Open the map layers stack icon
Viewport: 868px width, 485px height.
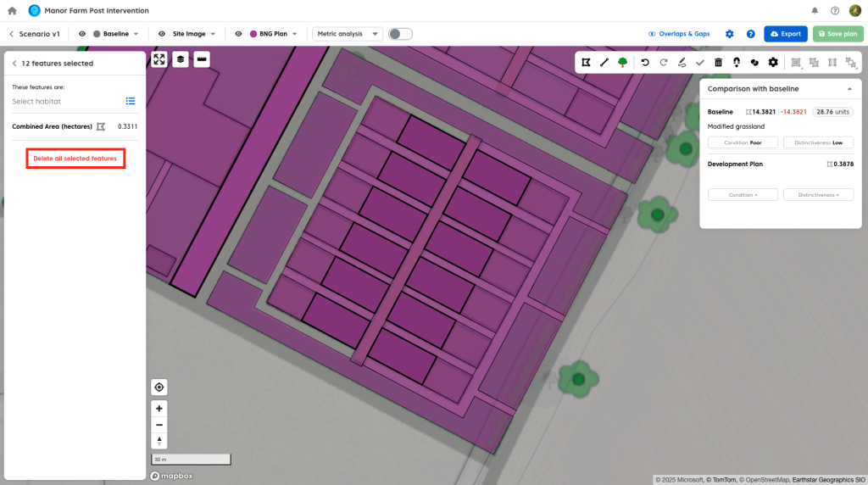181,59
